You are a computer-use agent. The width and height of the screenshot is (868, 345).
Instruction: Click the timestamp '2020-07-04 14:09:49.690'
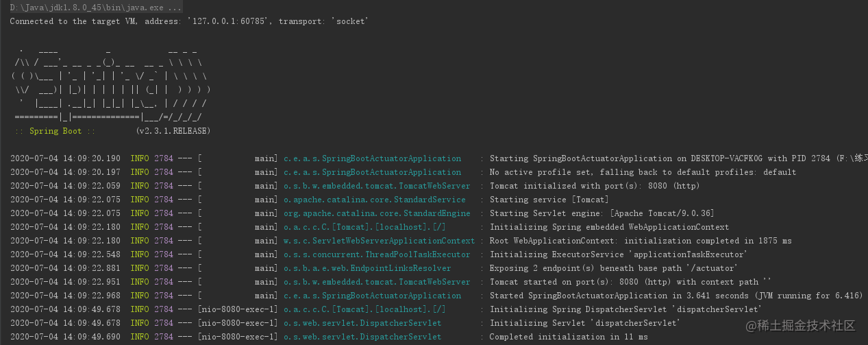point(65,337)
